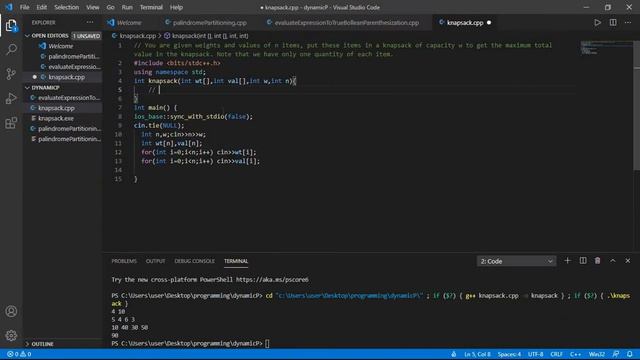This screenshot has height=360, width=640.
Task: Open the Terminal menu
Action: 151,7
